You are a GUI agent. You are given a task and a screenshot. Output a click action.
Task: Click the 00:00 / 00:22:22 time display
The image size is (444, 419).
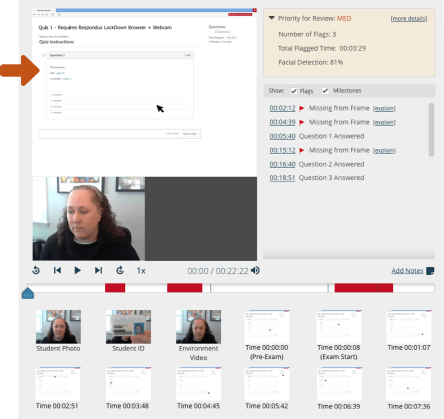pos(218,271)
